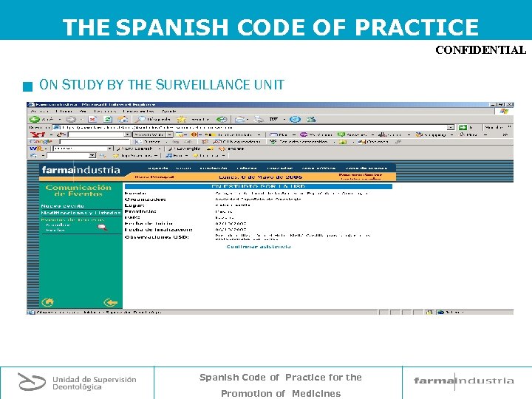Image resolution: width=532 pixels, height=399 pixels.
Task: Click the zona pública navigation link
Action: pyautogui.click(x=318, y=168)
